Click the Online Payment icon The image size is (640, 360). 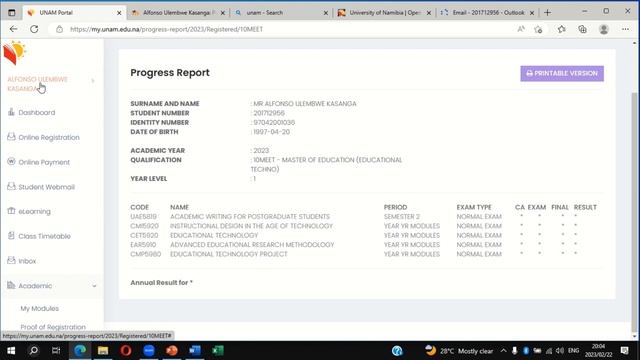tap(11, 162)
